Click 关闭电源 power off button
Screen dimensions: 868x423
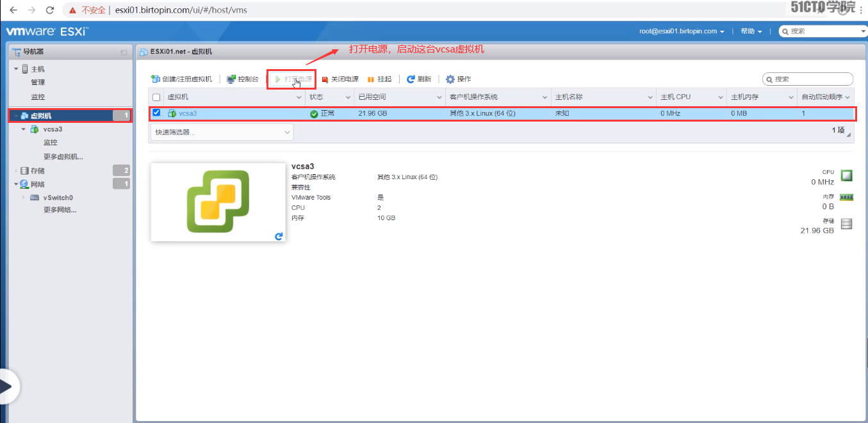(340, 79)
